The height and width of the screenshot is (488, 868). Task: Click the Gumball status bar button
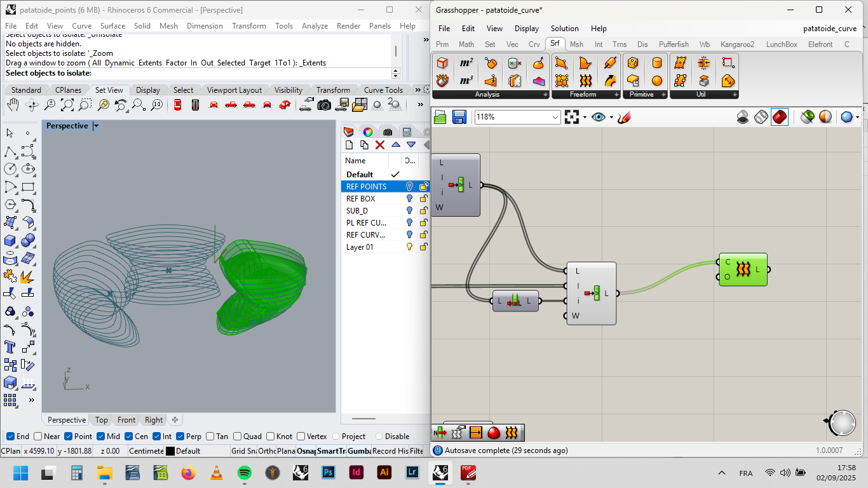[x=358, y=451]
